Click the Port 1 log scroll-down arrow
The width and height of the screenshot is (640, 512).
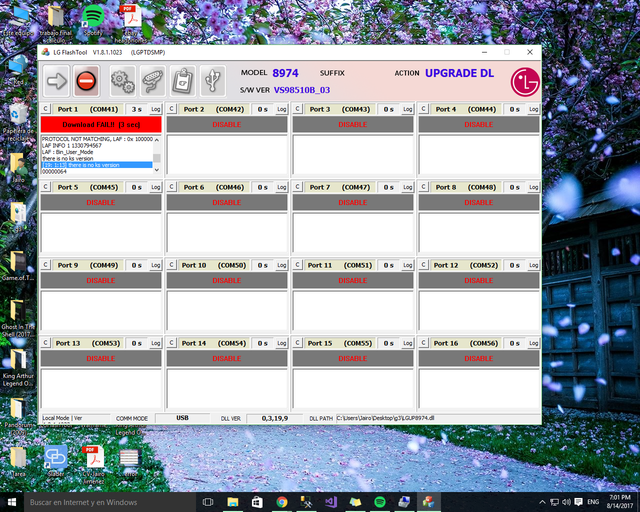[157, 170]
